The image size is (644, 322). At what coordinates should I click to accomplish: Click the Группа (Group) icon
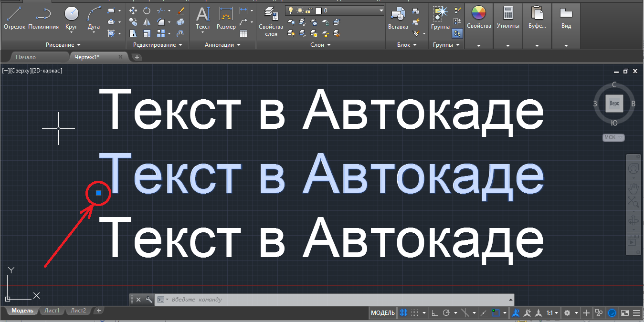440,18
